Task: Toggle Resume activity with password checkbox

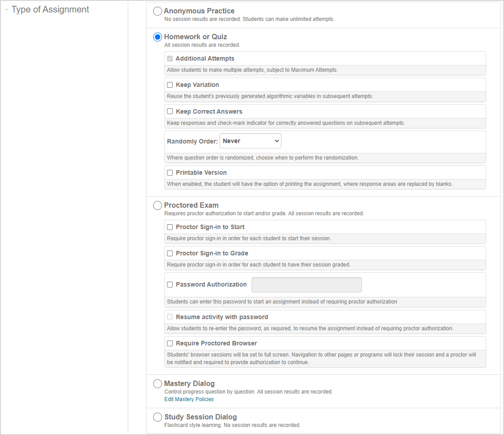Action: [x=170, y=317]
